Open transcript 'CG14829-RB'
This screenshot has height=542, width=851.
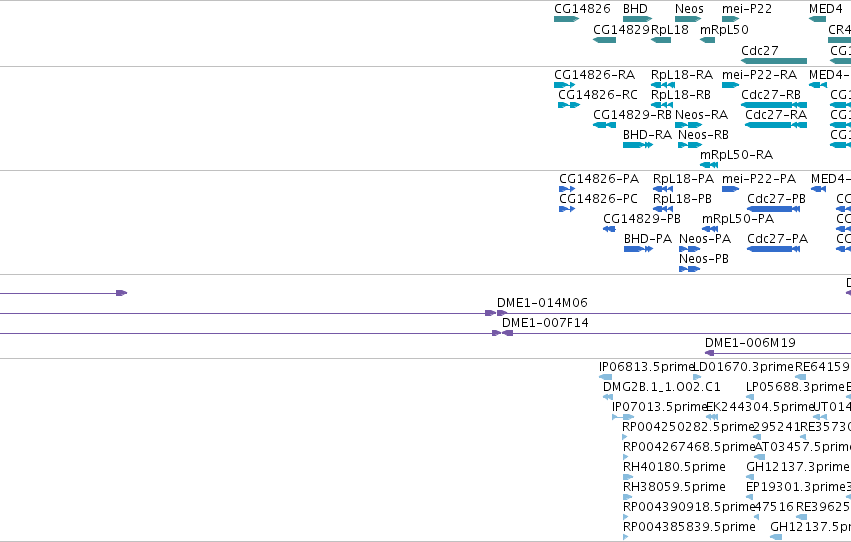pyautogui.click(x=632, y=114)
